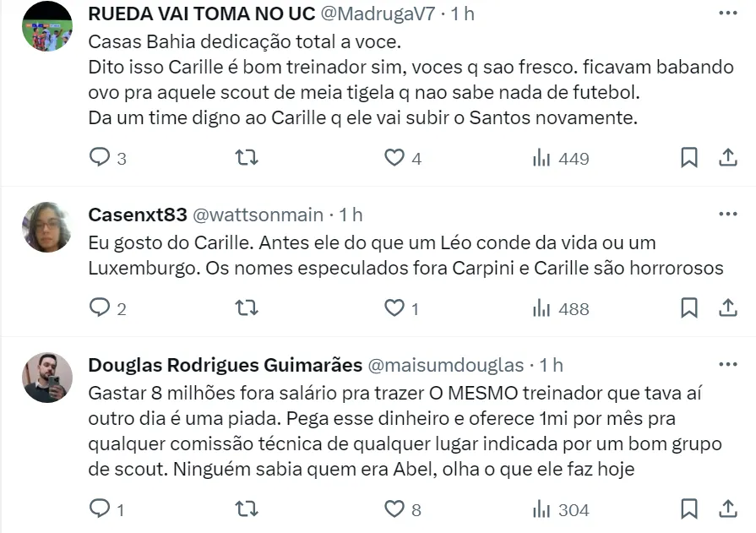Reply to Casenxt83's tweet
The height and width of the screenshot is (533, 756).
(101, 308)
